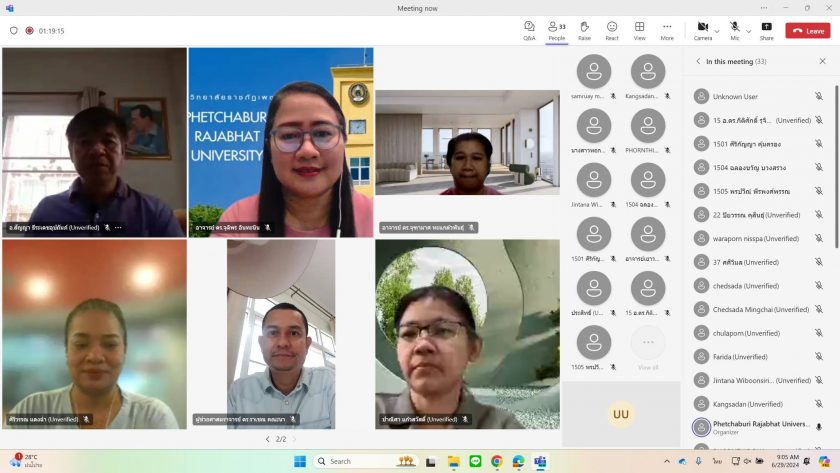Unmute the microphone
Image resolution: width=840 pixels, height=473 pixels.
click(x=734, y=29)
